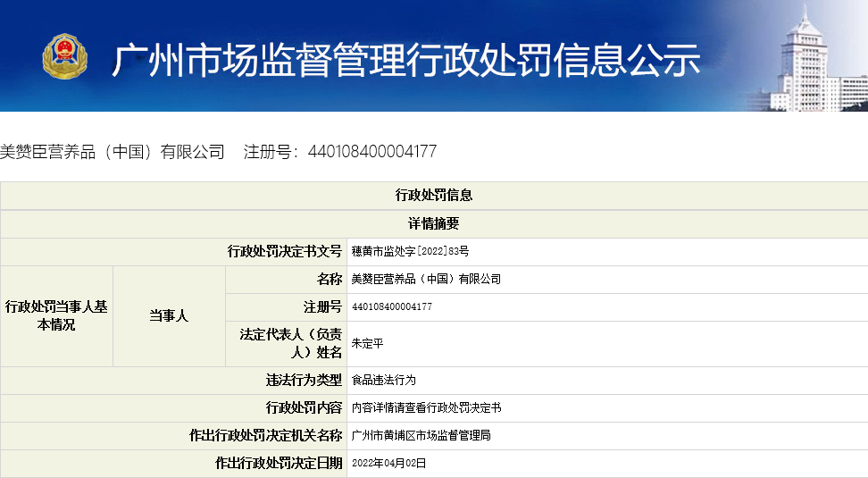Click the 作出行政处罚决定日期 label
868x478 pixels.
[279, 464]
